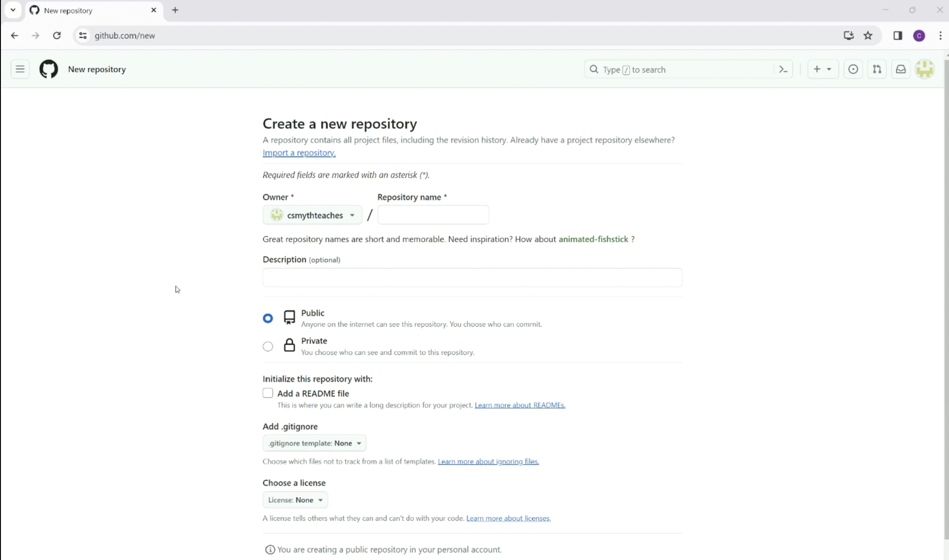
Task: Open the user avatar menu in the top right
Action: 925,69
